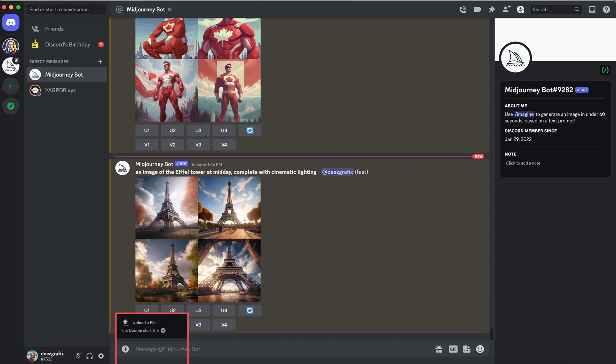616x364 pixels.
Task: Click the @deezgrafix mention in the prompt
Action: tap(337, 172)
